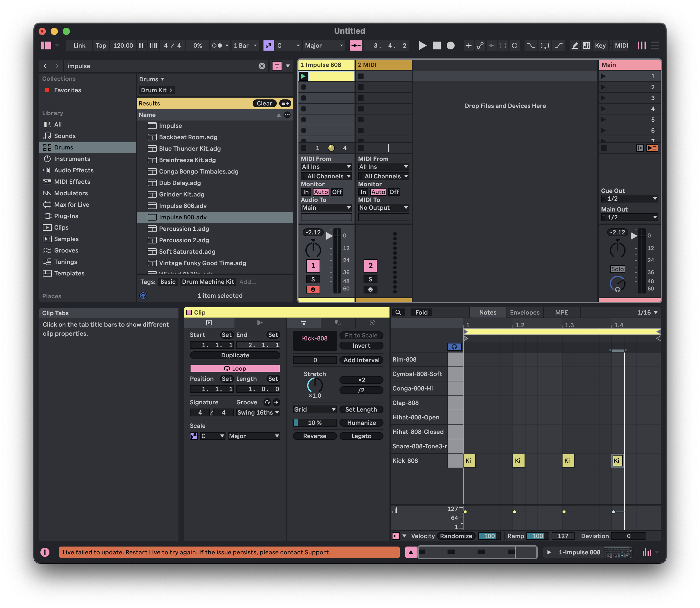Click the Stop button in the transport

click(x=437, y=45)
